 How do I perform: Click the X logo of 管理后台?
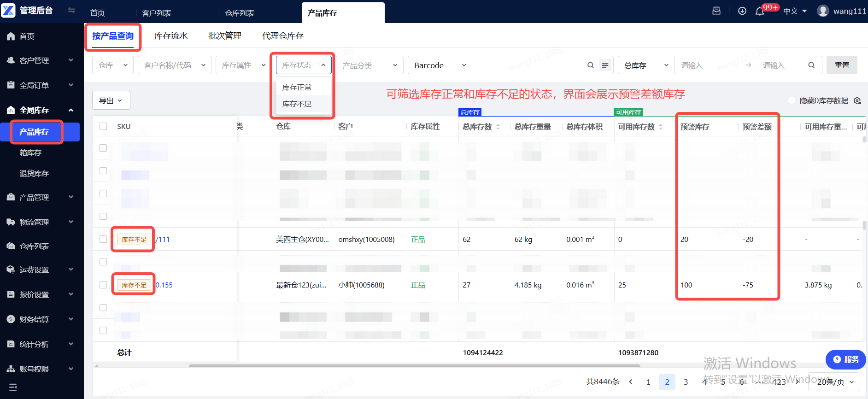(x=8, y=10)
